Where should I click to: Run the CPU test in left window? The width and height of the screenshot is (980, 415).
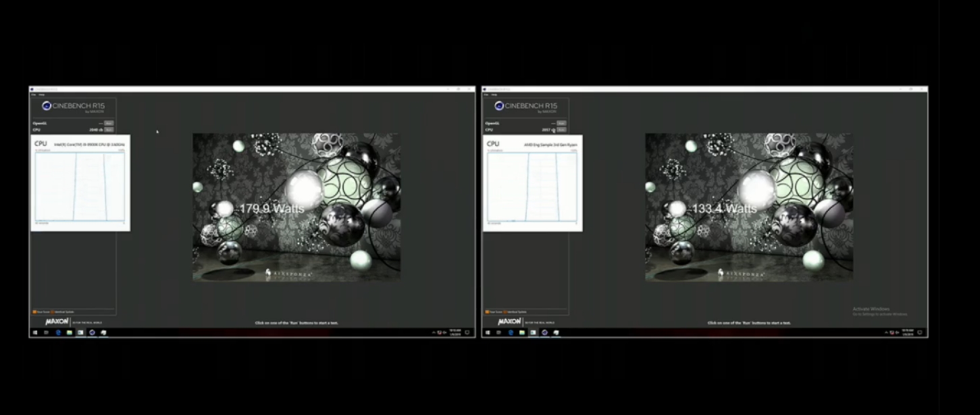pos(109,129)
